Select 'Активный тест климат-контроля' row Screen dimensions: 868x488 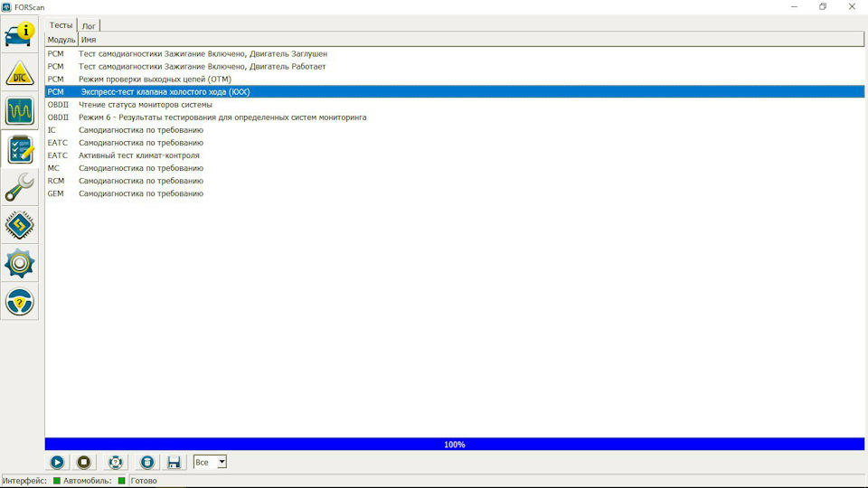(455, 155)
